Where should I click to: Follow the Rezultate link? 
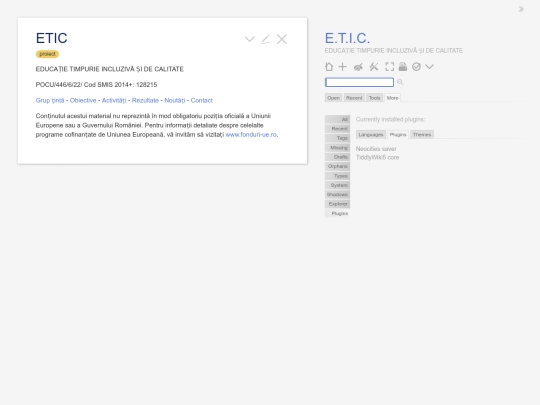(145, 100)
